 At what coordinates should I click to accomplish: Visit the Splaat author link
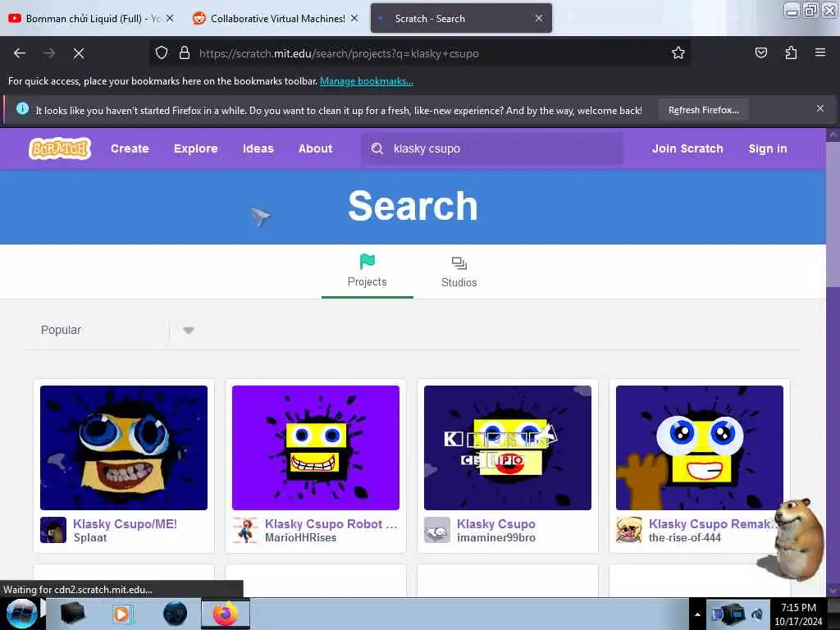(90, 538)
